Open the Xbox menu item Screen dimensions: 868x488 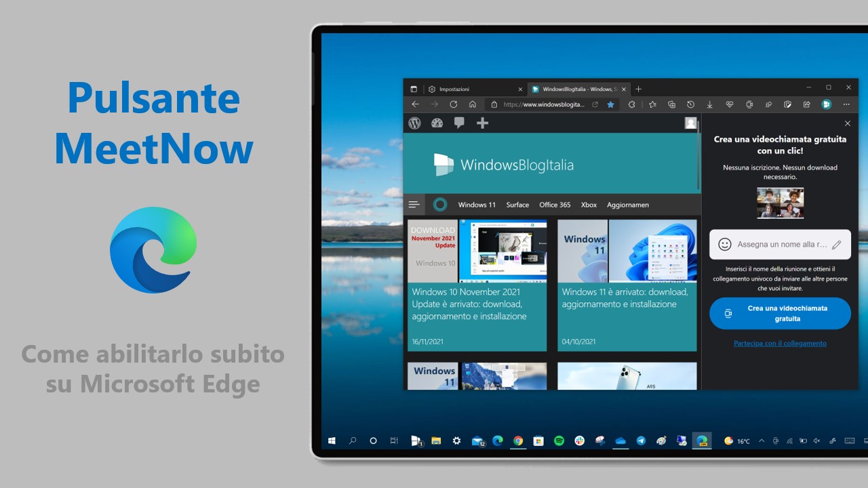(x=589, y=205)
